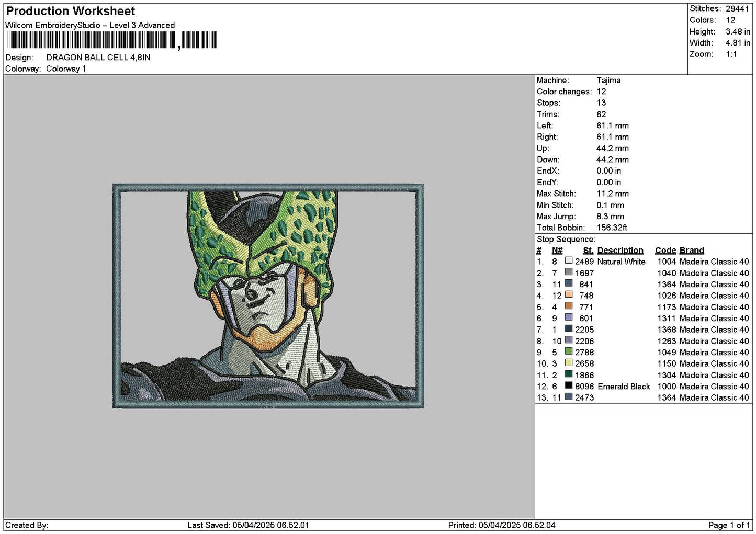Click the Trims value 62
756x534 pixels.
click(x=601, y=115)
